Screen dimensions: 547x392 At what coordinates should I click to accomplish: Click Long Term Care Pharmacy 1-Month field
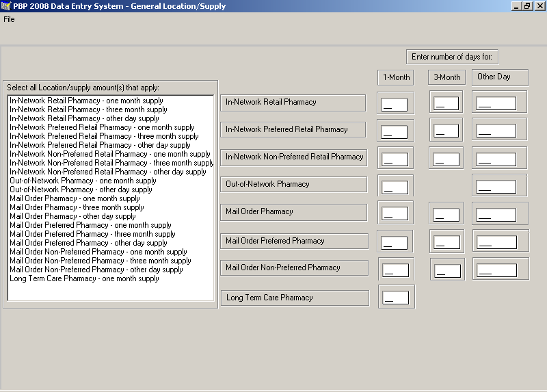[396, 298]
